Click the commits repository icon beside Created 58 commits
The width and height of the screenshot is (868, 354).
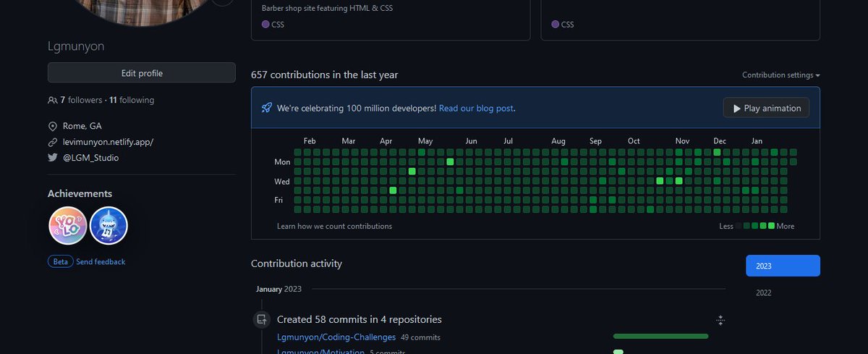pyautogui.click(x=261, y=319)
